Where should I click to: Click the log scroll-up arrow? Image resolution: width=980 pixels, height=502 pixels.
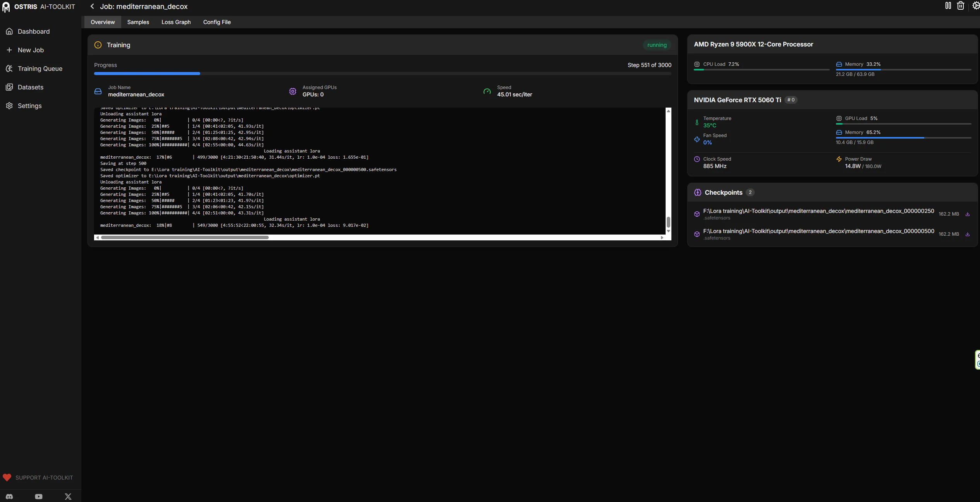click(x=668, y=111)
